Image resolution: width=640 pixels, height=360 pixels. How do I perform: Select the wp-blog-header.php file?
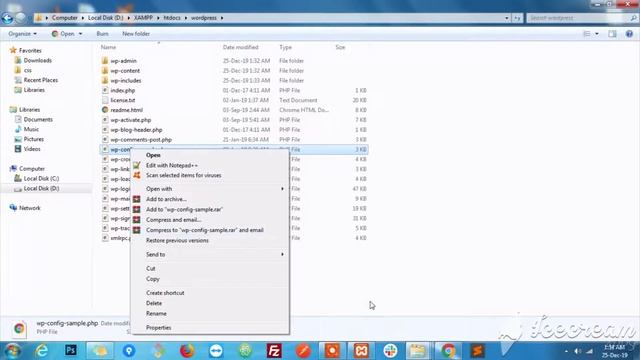coord(136,130)
